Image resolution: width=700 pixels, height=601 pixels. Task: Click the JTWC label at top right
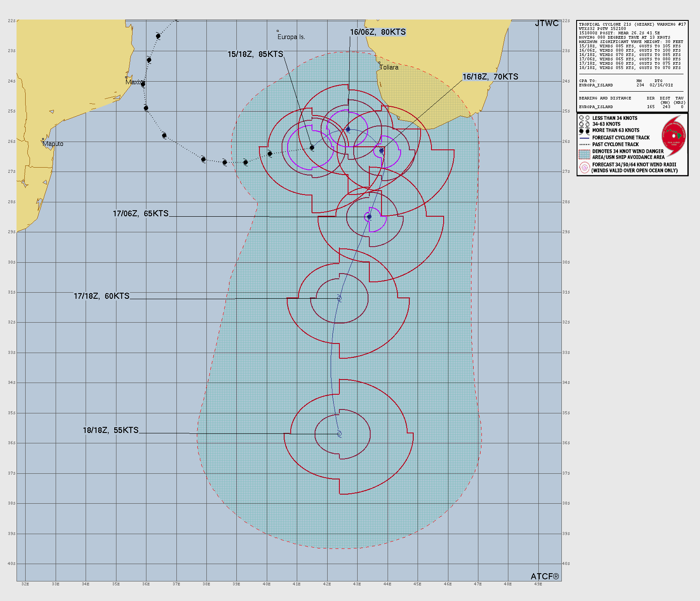point(547,23)
